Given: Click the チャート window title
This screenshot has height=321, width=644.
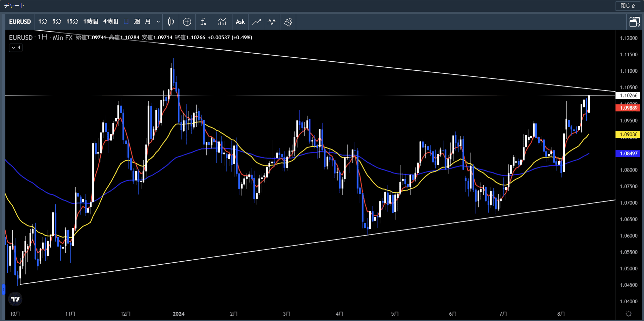Looking at the screenshot, I should pyautogui.click(x=14, y=6).
